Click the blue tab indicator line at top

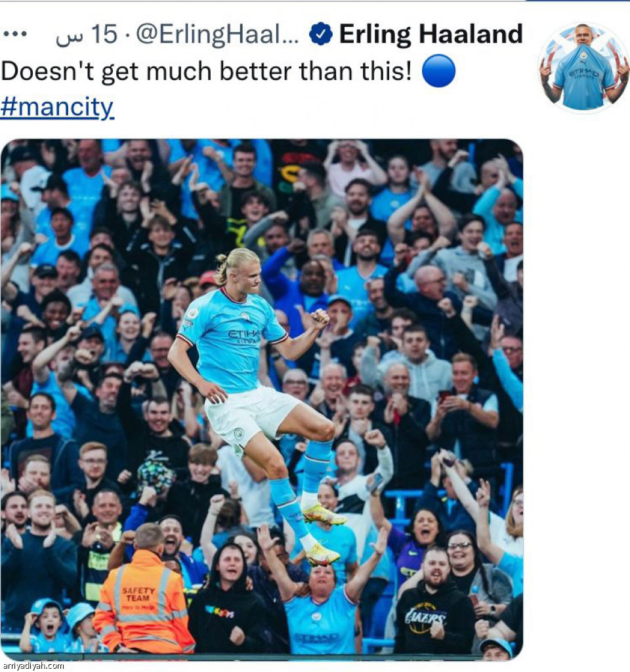(x=577, y=1)
